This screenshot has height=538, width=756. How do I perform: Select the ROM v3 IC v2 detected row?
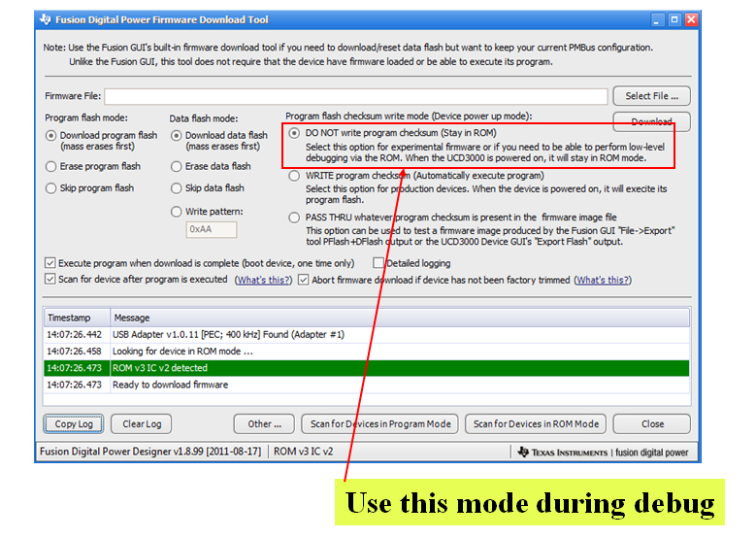367,368
